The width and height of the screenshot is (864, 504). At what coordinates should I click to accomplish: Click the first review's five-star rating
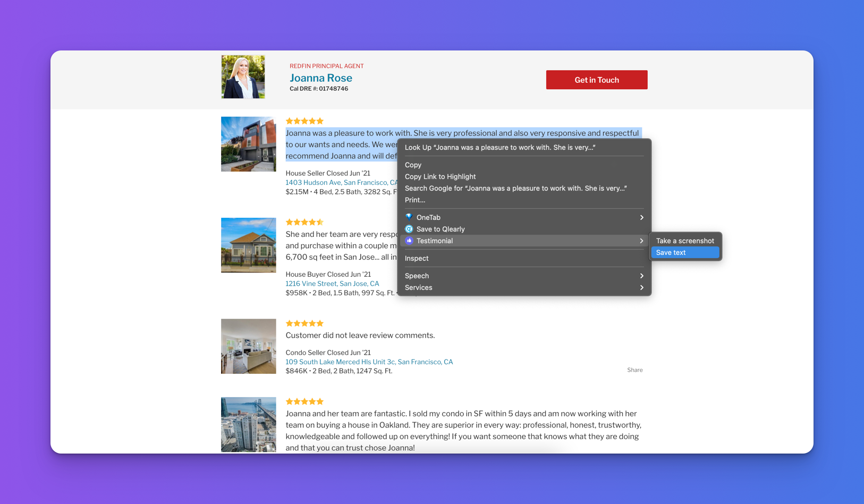(x=304, y=121)
